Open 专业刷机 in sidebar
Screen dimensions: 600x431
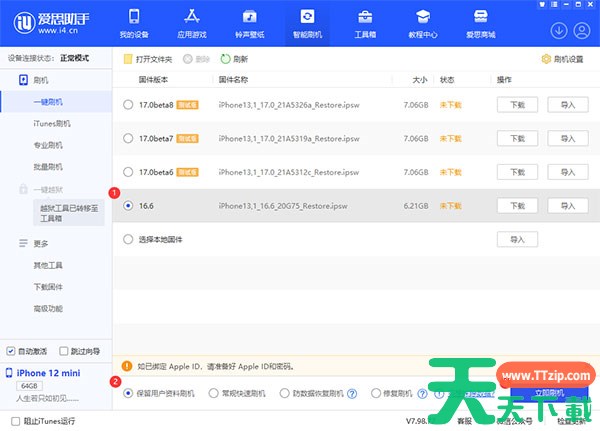tap(48, 145)
